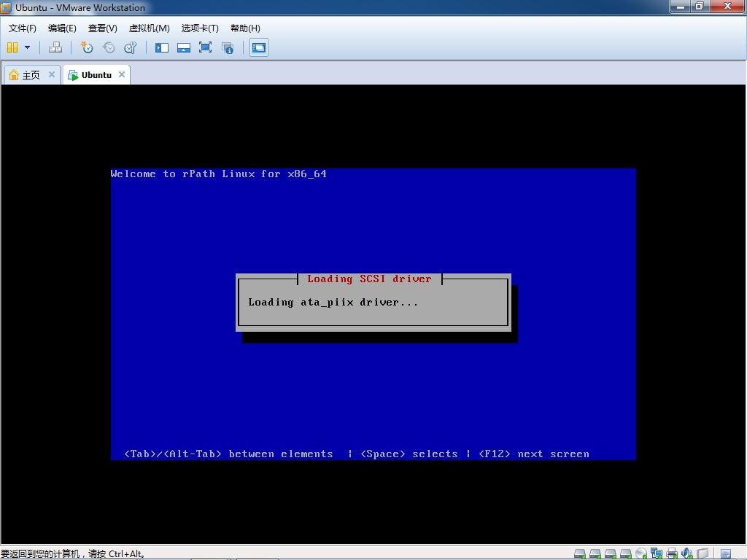This screenshot has height=560, width=747.
Task: Click the CD/DVD drive status icon
Action: (640, 553)
